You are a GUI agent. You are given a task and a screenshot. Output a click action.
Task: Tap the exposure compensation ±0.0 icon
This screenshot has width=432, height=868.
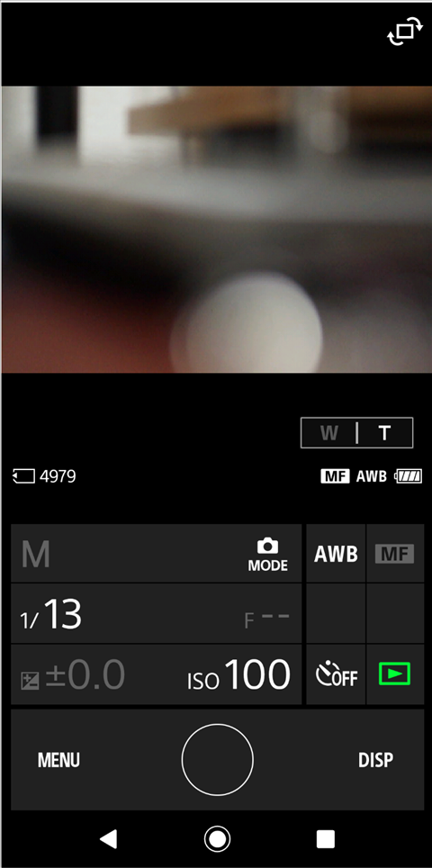30,680
